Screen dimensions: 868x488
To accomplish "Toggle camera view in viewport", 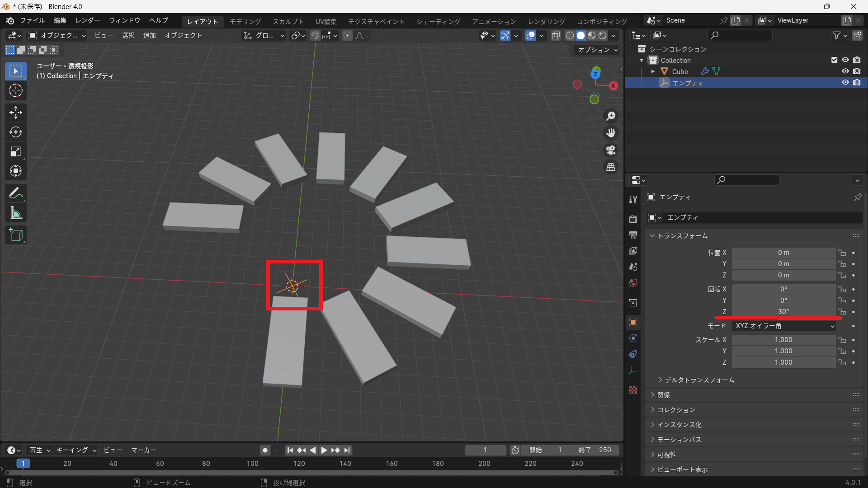I will point(611,150).
